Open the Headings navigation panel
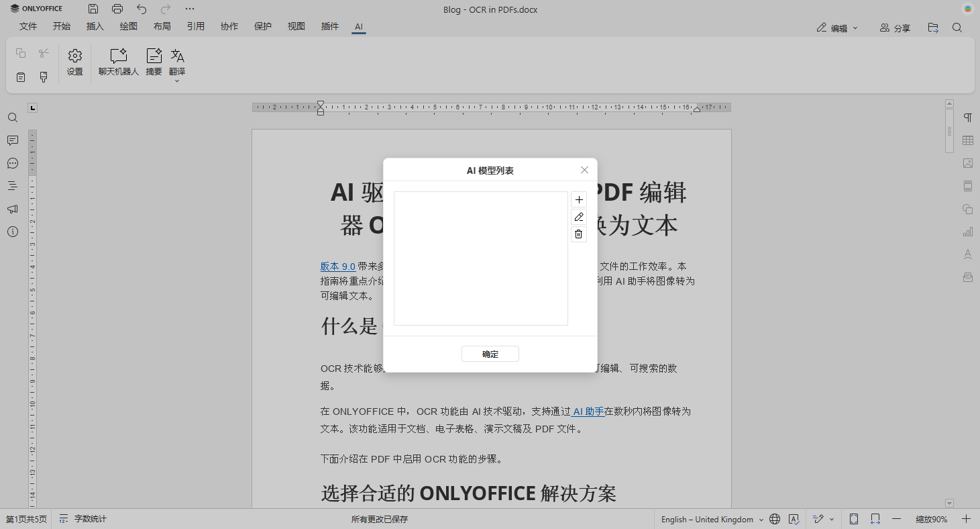 [13, 186]
